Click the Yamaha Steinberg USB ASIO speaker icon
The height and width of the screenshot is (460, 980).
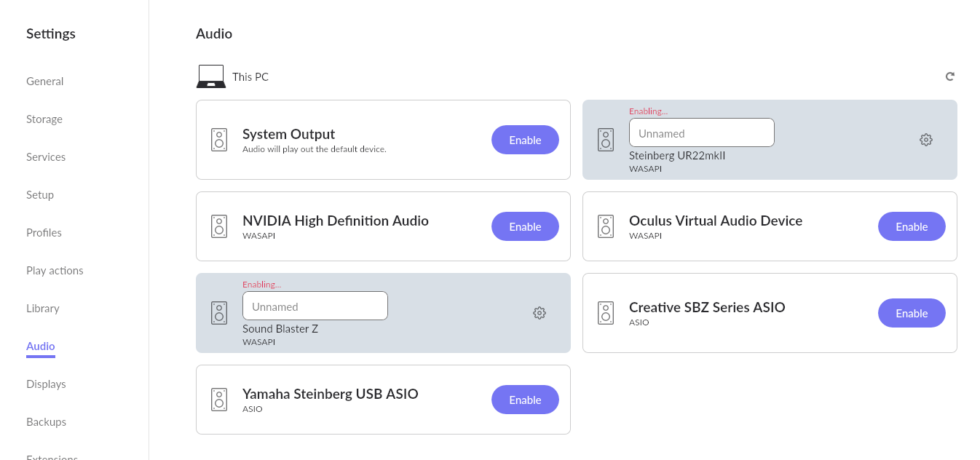tap(219, 400)
